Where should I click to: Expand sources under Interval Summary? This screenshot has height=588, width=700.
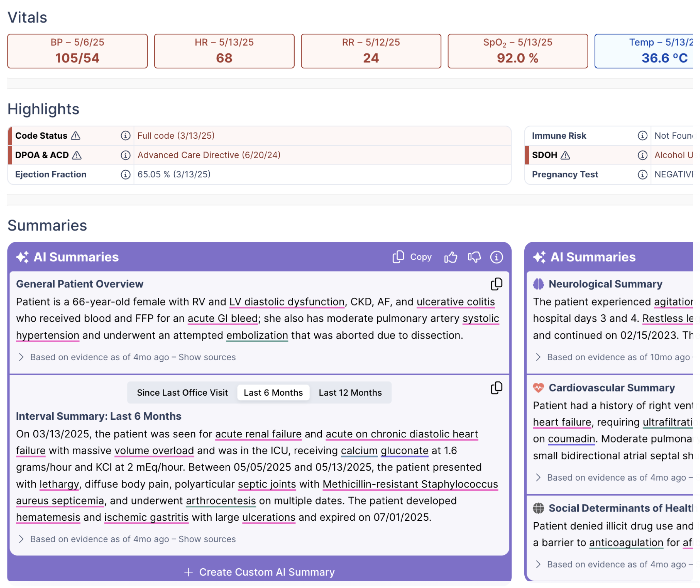click(x=127, y=539)
